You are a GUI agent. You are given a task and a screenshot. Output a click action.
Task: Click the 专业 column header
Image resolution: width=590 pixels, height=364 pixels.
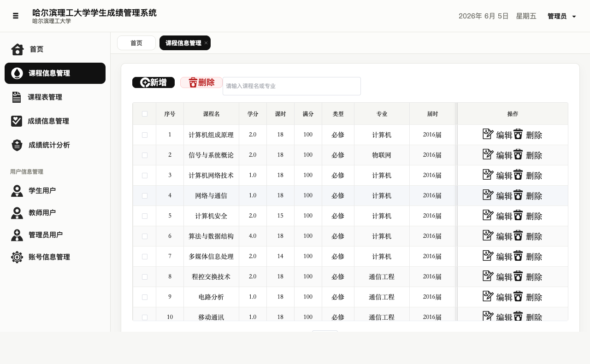point(382,114)
